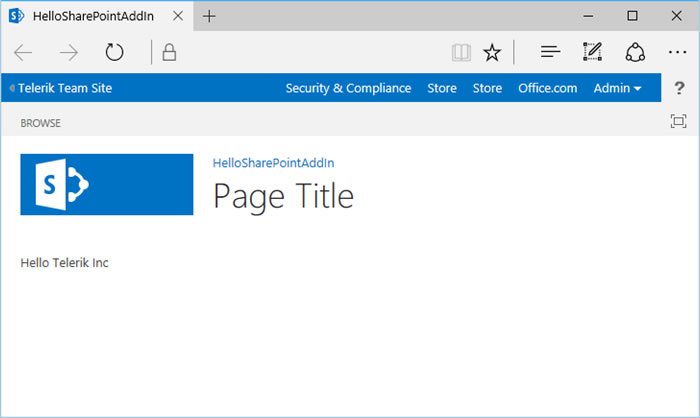
Task: Open the Hub lines icon
Action: coord(550,52)
